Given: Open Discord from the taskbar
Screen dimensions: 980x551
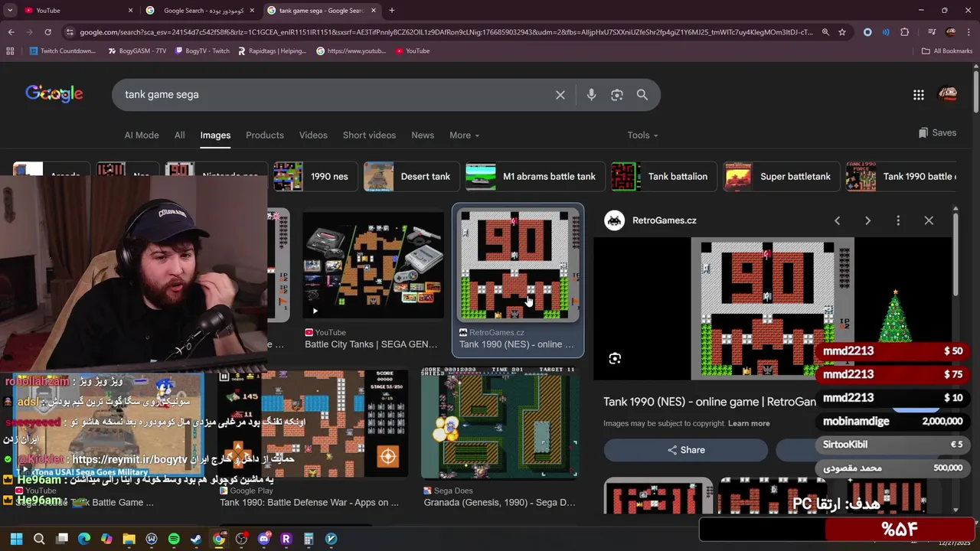Looking at the screenshot, I should (264, 539).
